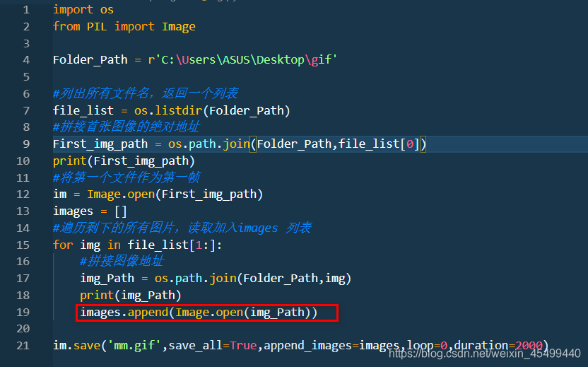588x367 pixels.
Task: Click 'save_all=True' argument on line 21
Action: point(212,346)
